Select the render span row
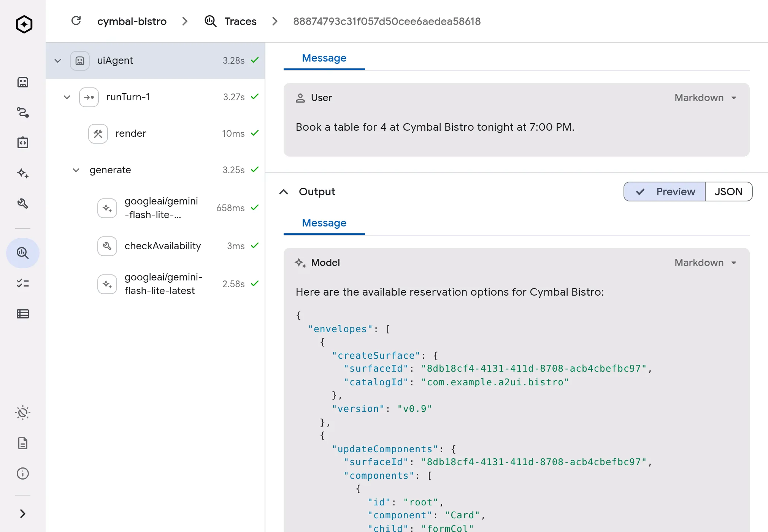Screen dimensions: 768x532 pyautogui.click(x=155, y=134)
